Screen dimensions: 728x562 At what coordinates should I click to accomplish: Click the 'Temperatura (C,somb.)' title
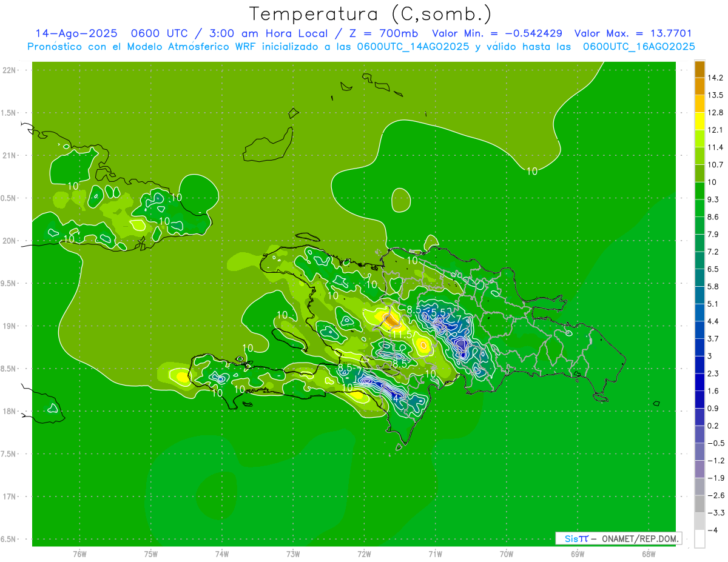371,15
